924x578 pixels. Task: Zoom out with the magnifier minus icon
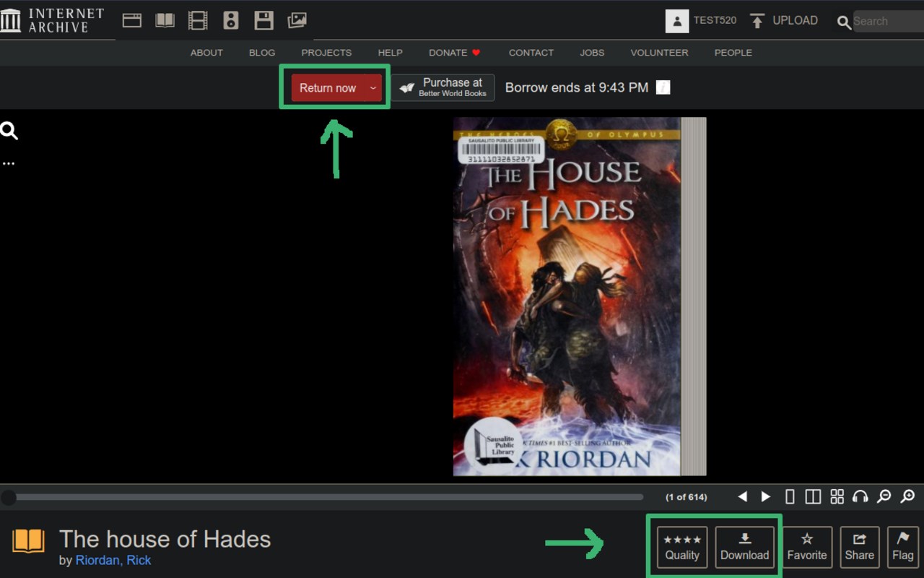[884, 496]
